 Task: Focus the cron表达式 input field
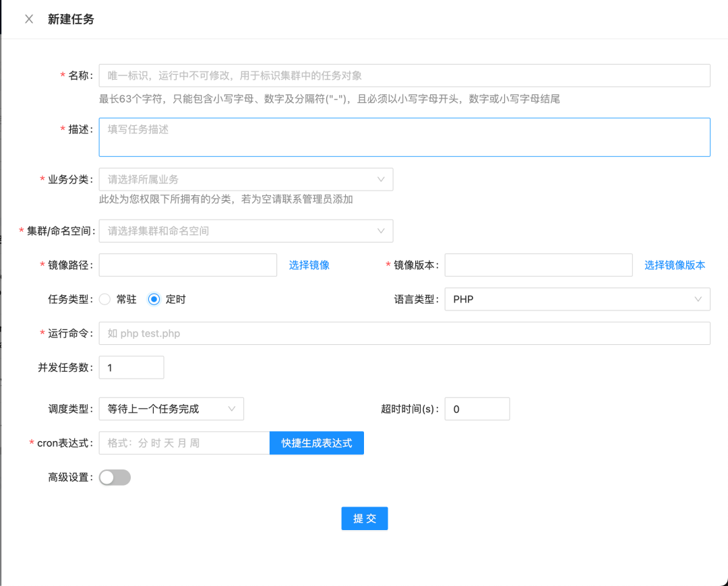[x=184, y=443]
